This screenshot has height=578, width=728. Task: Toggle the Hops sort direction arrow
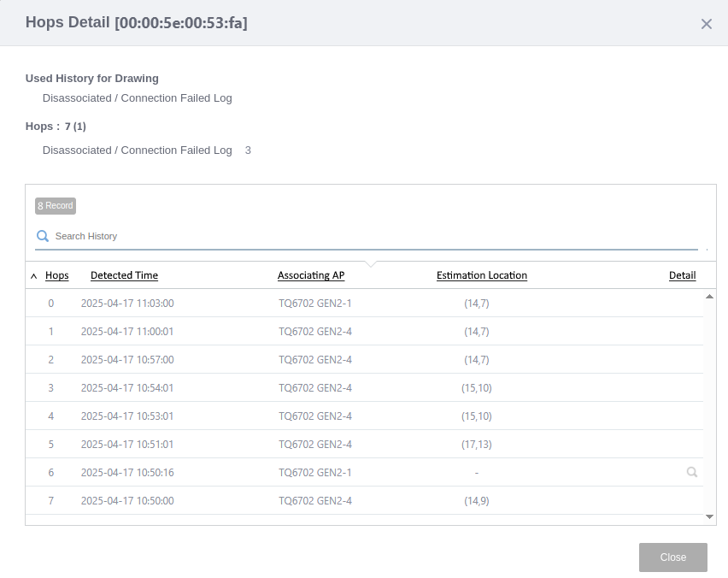[x=34, y=276]
